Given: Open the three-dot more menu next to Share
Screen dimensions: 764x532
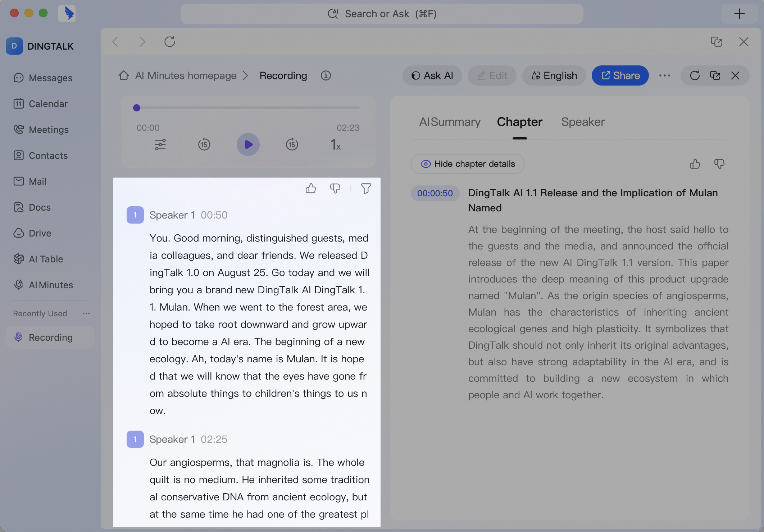Looking at the screenshot, I should [x=665, y=75].
